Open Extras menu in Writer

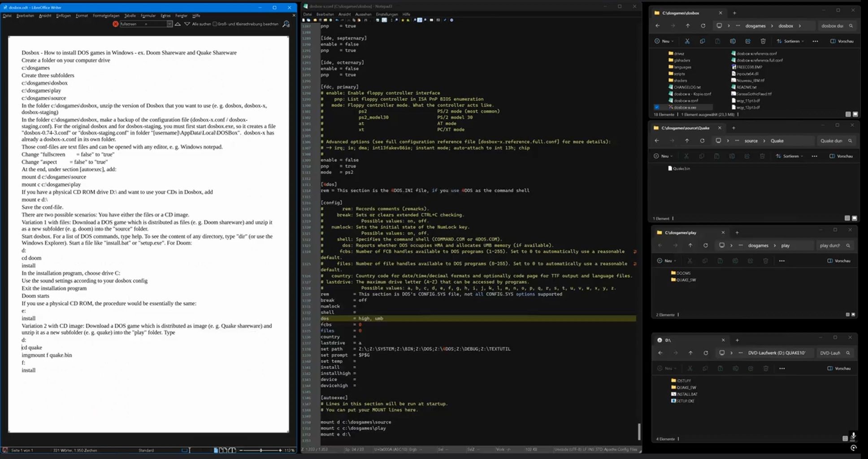click(x=165, y=16)
